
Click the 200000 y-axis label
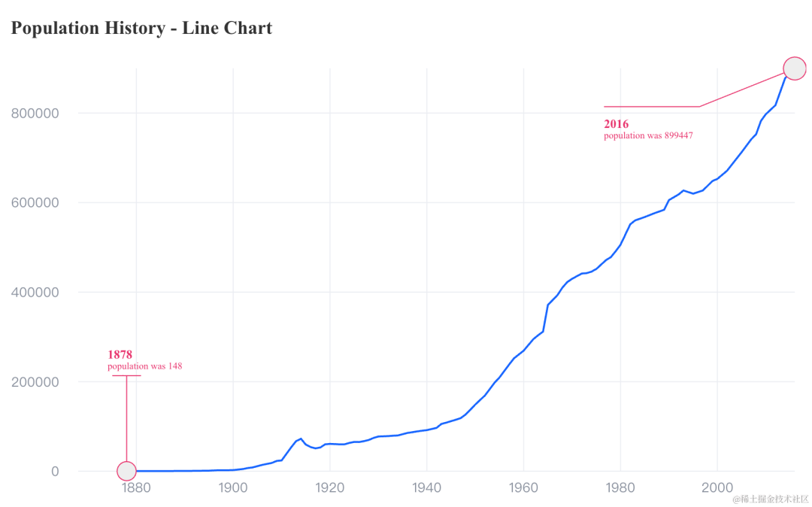coord(35,382)
